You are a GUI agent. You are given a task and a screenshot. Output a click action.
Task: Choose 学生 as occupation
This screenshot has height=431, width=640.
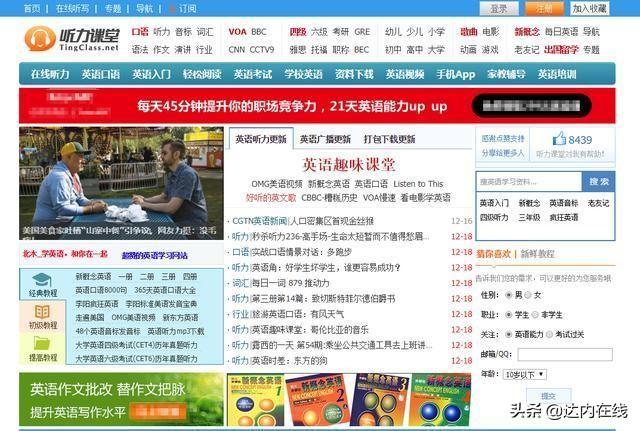pyautogui.click(x=509, y=315)
